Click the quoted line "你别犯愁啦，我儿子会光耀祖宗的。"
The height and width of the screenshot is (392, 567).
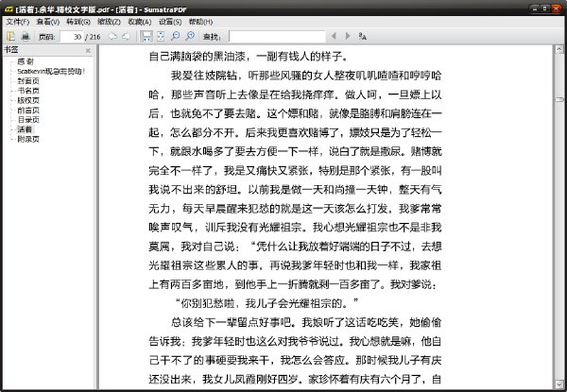click(266, 303)
